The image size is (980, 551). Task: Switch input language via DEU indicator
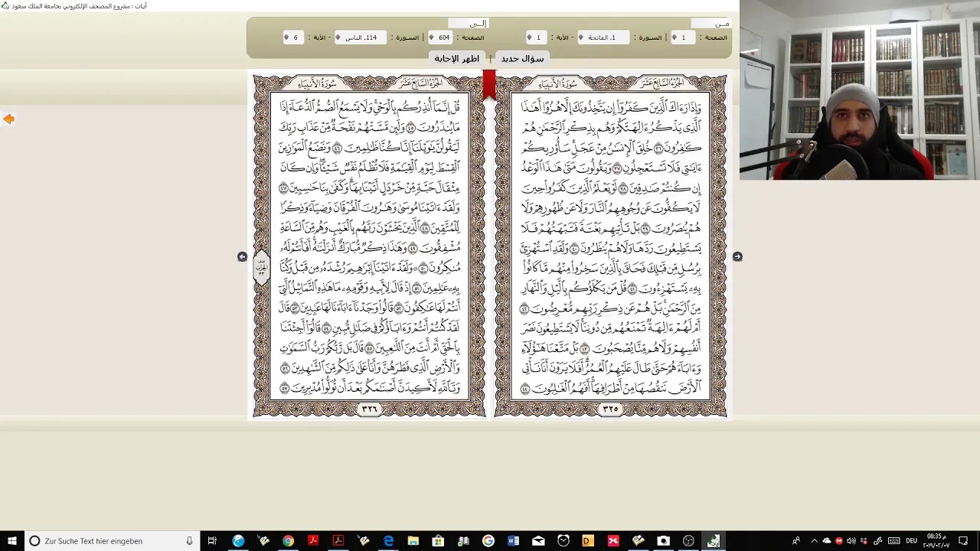coord(912,541)
